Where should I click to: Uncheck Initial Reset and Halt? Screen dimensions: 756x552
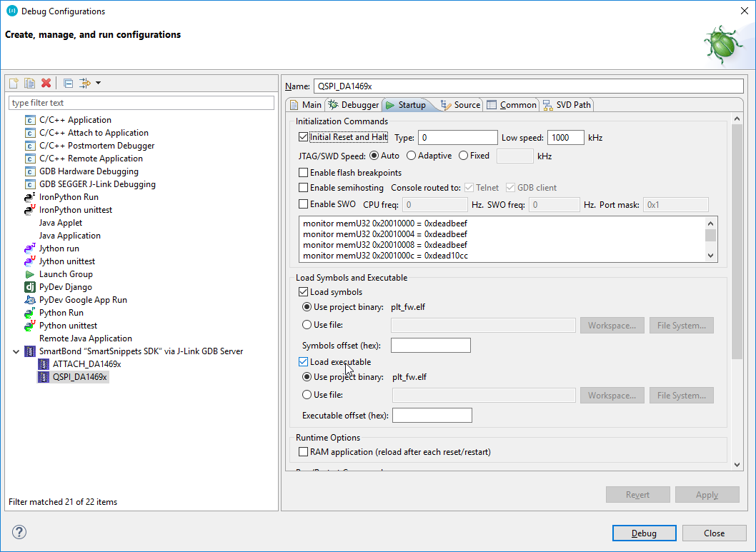coord(304,137)
